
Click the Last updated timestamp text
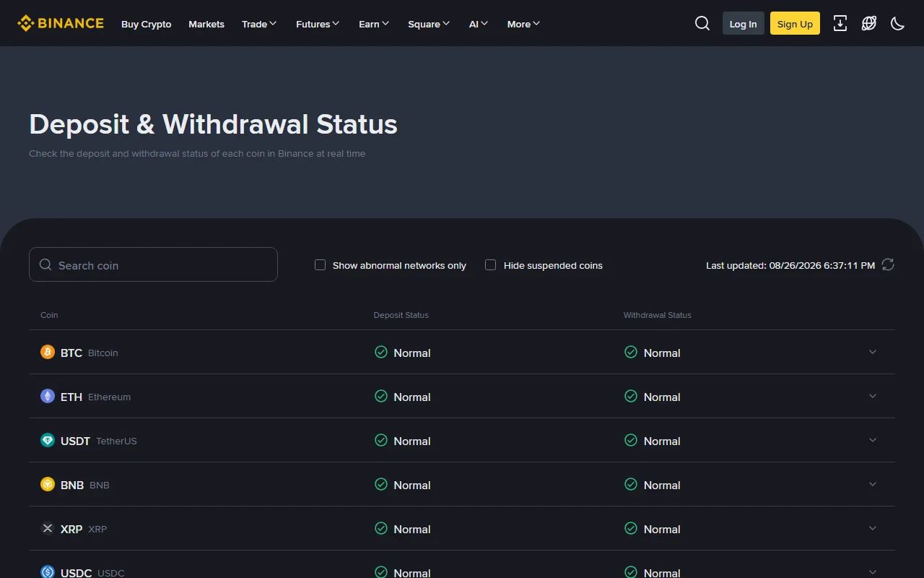(790, 265)
